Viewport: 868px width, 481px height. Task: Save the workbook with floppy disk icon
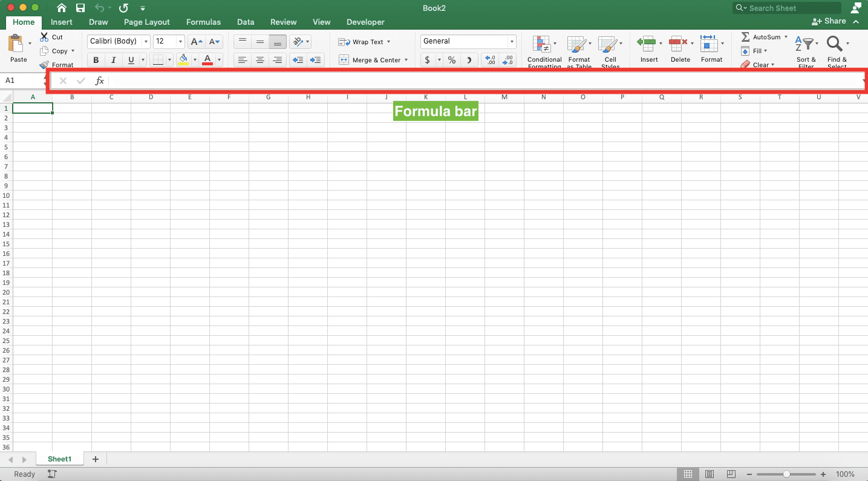[x=80, y=8]
